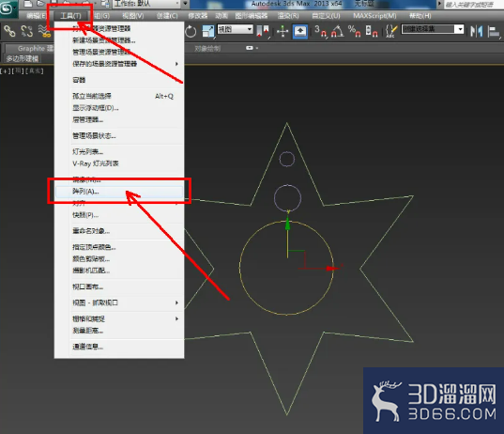Image resolution: width=504 pixels, height=434 pixels.
Task: Click the Mirror tool icon
Action: pos(477,32)
